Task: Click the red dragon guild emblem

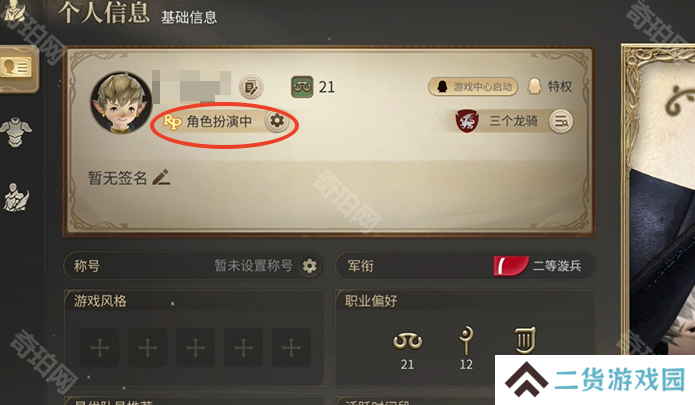Action: coord(467,121)
